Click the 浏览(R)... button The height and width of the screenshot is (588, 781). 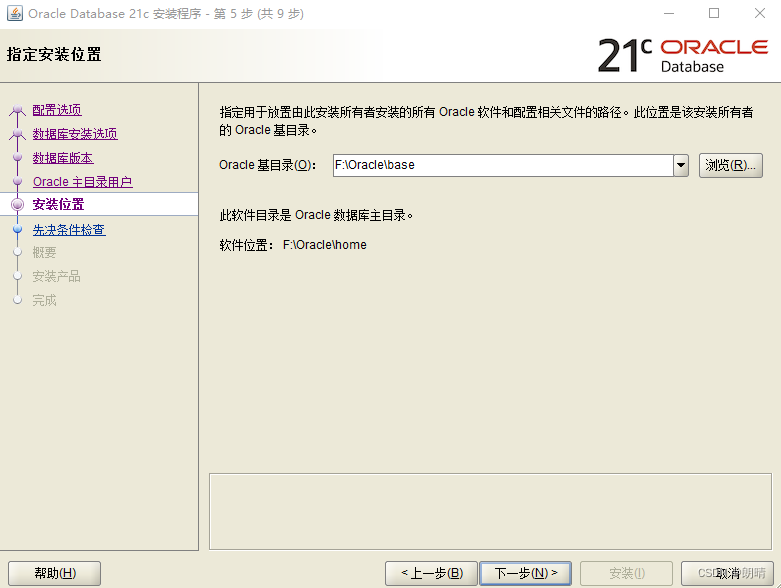(731, 165)
